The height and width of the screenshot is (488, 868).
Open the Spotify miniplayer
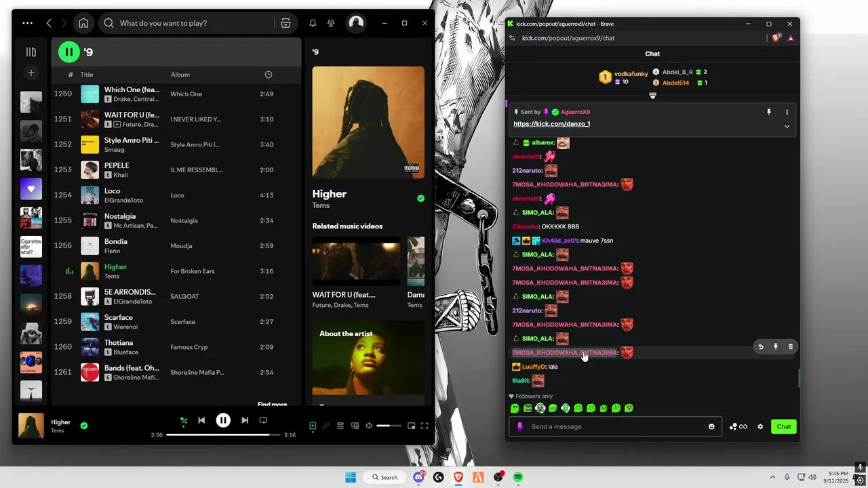tap(411, 426)
